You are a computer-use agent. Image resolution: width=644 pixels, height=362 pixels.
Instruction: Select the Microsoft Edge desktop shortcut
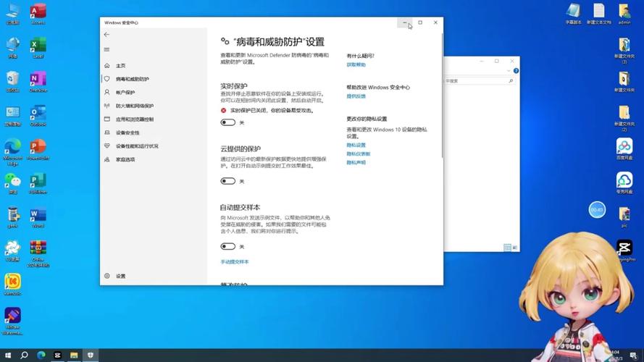pyautogui.click(x=13, y=152)
